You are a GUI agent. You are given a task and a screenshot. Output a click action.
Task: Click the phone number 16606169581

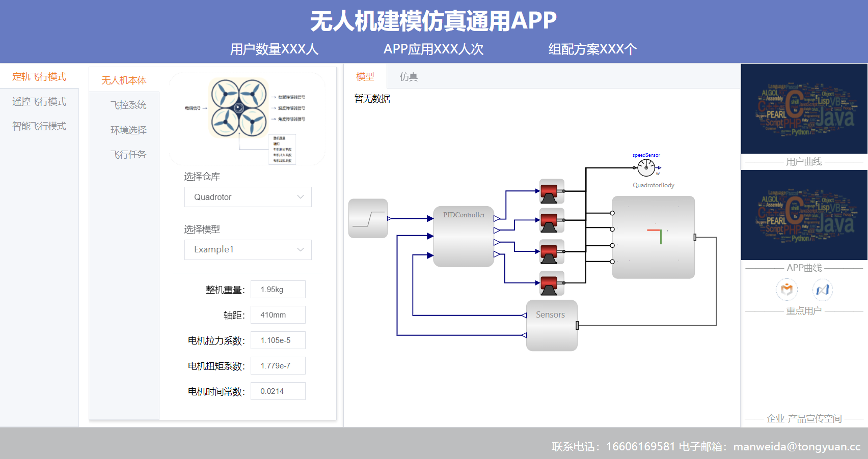pos(640,447)
